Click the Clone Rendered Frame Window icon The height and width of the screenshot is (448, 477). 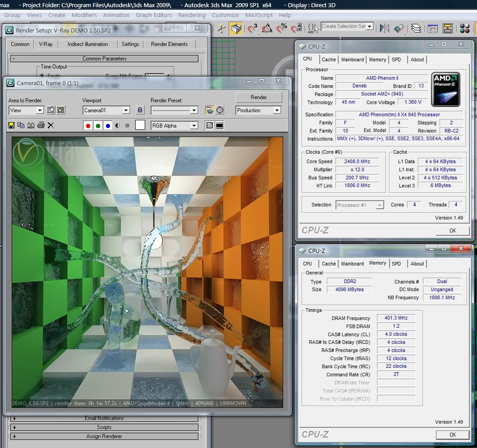click(x=31, y=125)
